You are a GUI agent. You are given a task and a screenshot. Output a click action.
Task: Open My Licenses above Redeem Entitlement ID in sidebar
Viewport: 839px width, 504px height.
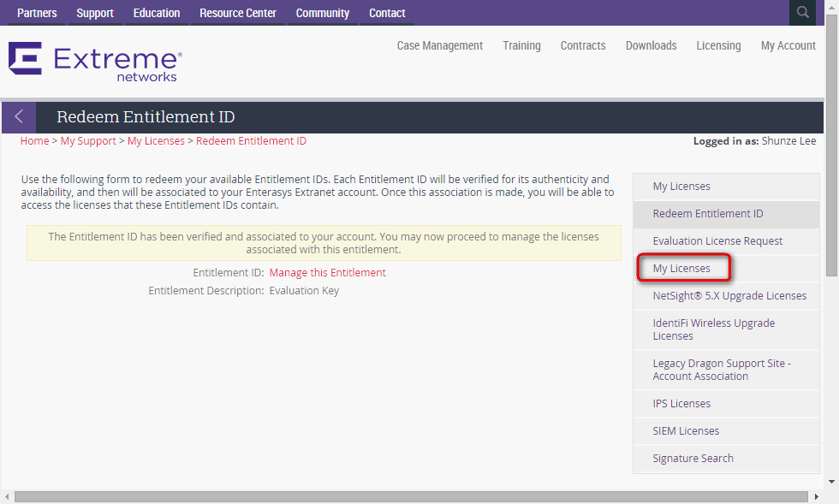[x=726, y=187]
